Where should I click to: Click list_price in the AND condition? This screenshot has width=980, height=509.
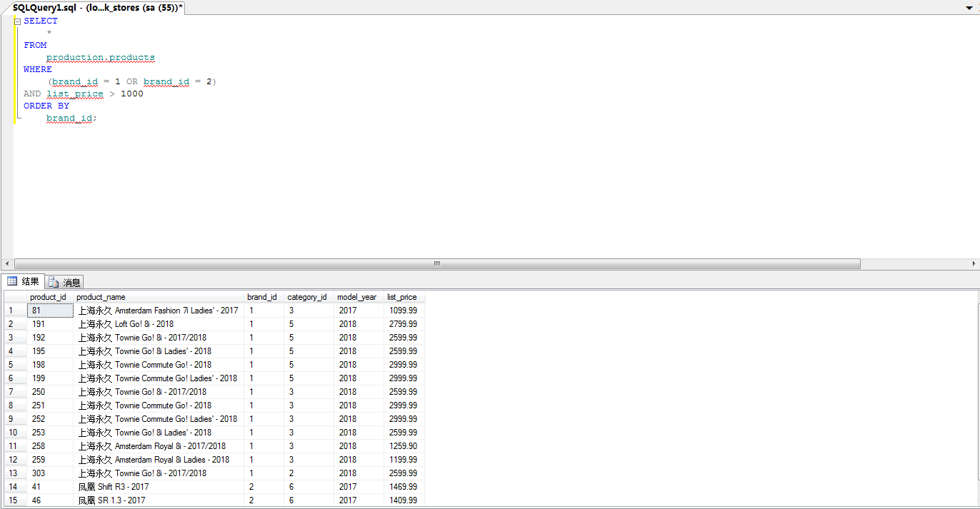(x=75, y=94)
